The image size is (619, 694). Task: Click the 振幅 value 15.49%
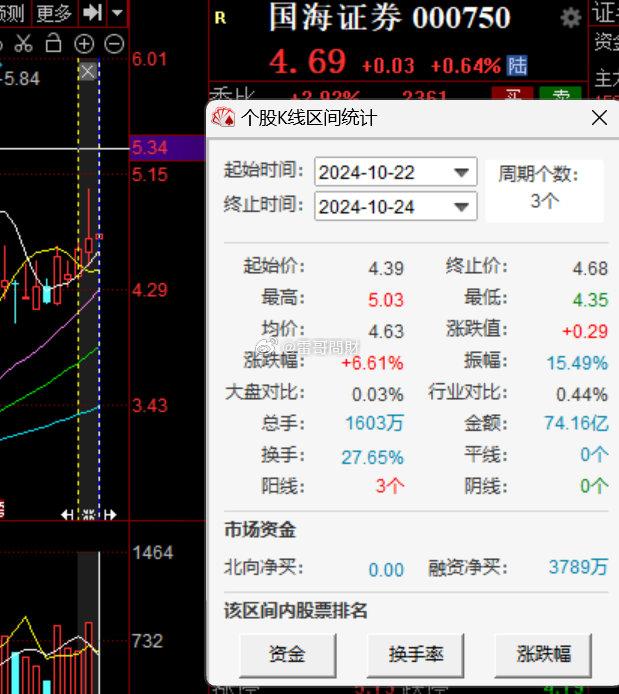pos(577,363)
